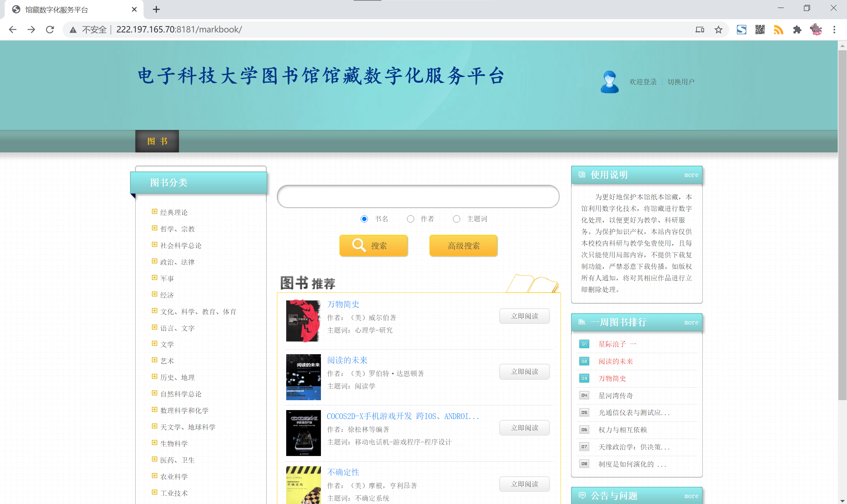Open a new browser tab

point(156,10)
